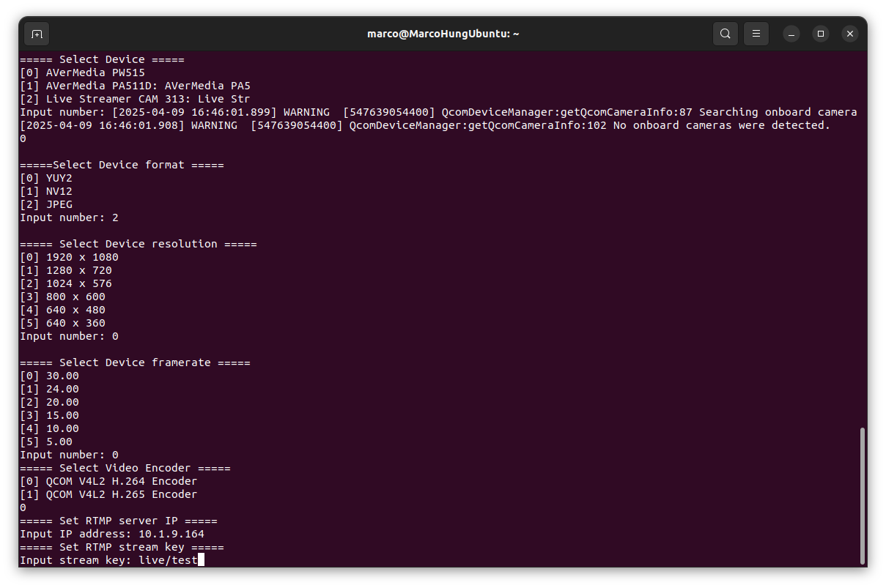Click the marco@MarcoHungUbuntu title bar

443,33
